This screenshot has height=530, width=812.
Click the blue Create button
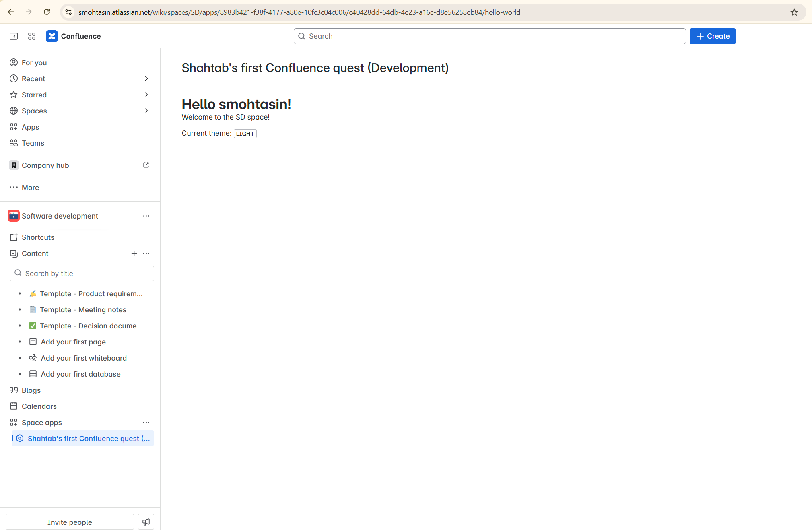pyautogui.click(x=712, y=36)
